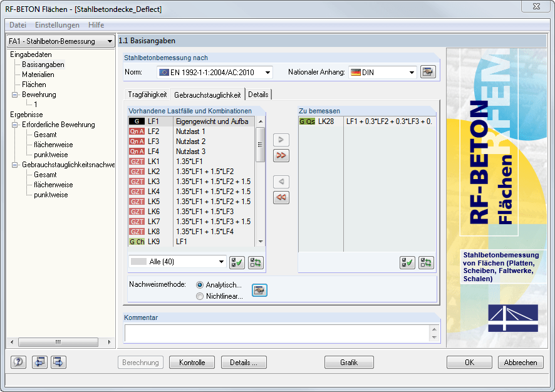Switch to Gebrauchstauglichkeit tab
The height and width of the screenshot is (392, 555).
(207, 95)
